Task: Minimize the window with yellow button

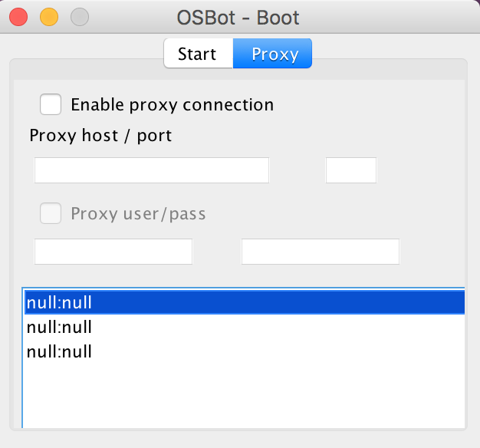Action: coord(49,16)
